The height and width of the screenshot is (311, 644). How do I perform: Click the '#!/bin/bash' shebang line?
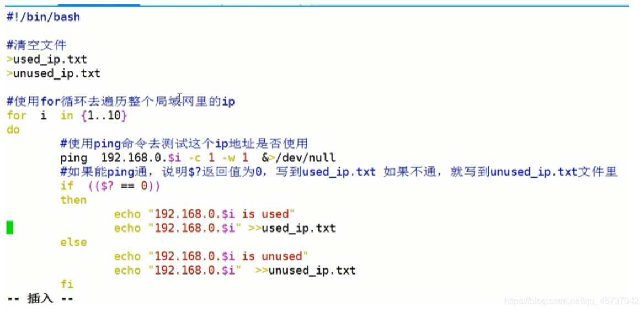tap(43, 17)
